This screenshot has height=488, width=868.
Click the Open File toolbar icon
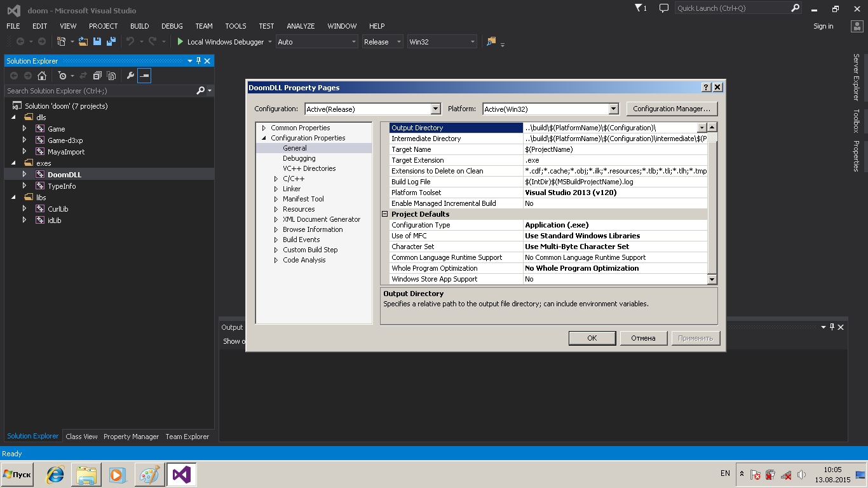(x=83, y=41)
